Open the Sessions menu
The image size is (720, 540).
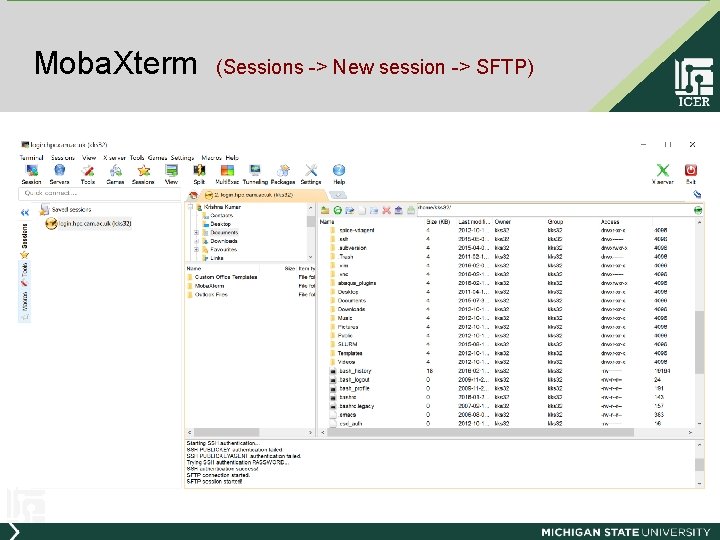point(63,158)
